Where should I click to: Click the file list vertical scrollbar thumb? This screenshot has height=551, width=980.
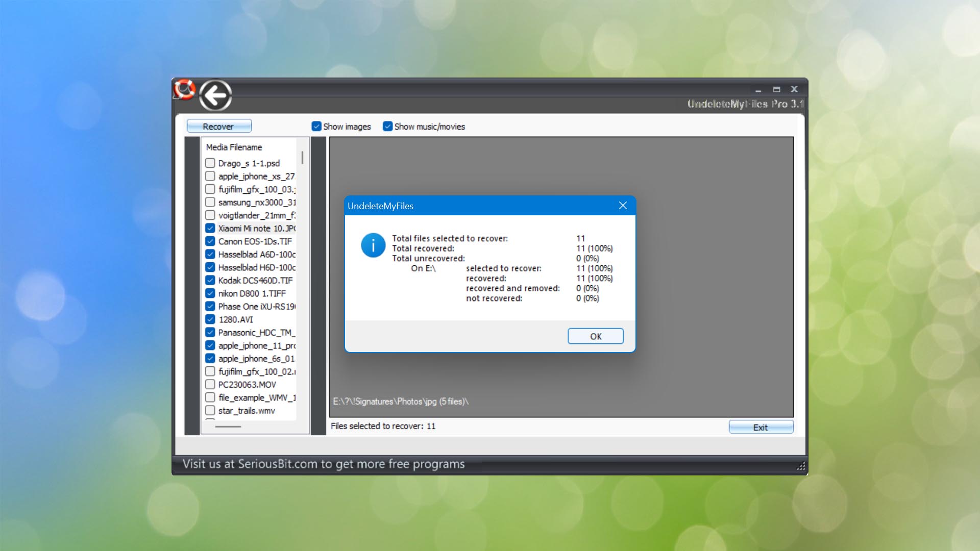click(302, 157)
